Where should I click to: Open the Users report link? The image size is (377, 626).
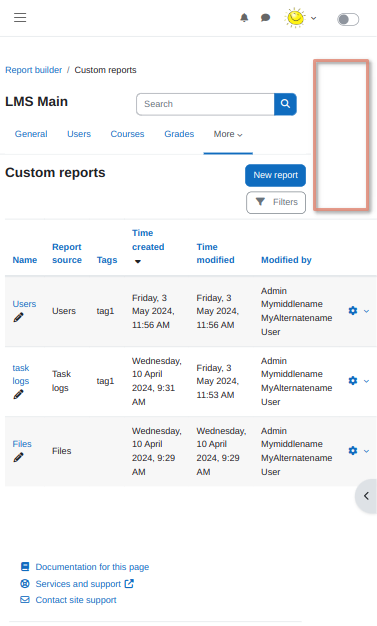(24, 304)
